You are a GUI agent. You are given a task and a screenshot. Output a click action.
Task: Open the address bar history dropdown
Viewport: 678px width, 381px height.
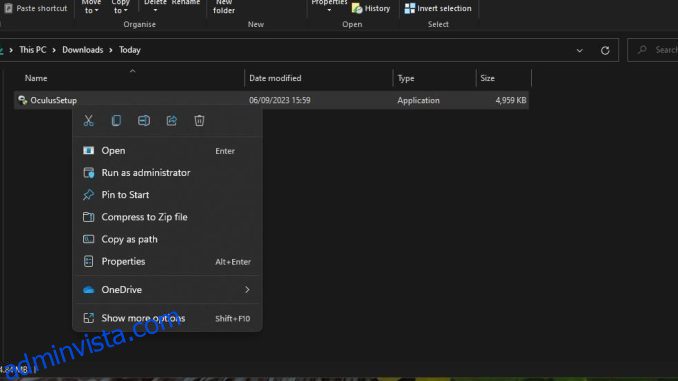click(579, 51)
